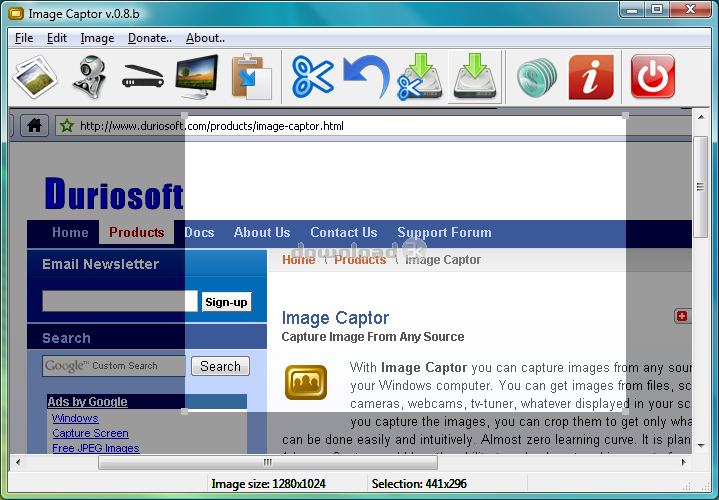
Task: Capture screen using monitor icon
Action: pyautogui.click(x=197, y=77)
